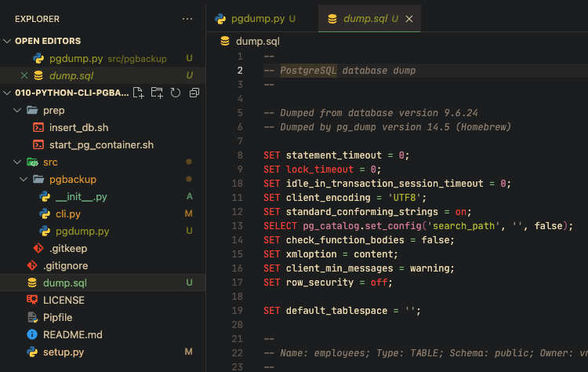Open insert_db.sh shell script
The image size is (588, 372).
78,127
